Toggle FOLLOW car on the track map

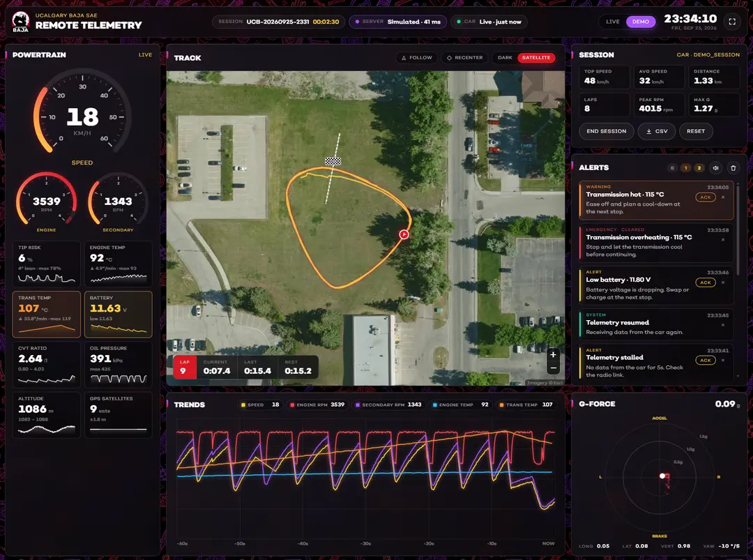pyautogui.click(x=416, y=58)
